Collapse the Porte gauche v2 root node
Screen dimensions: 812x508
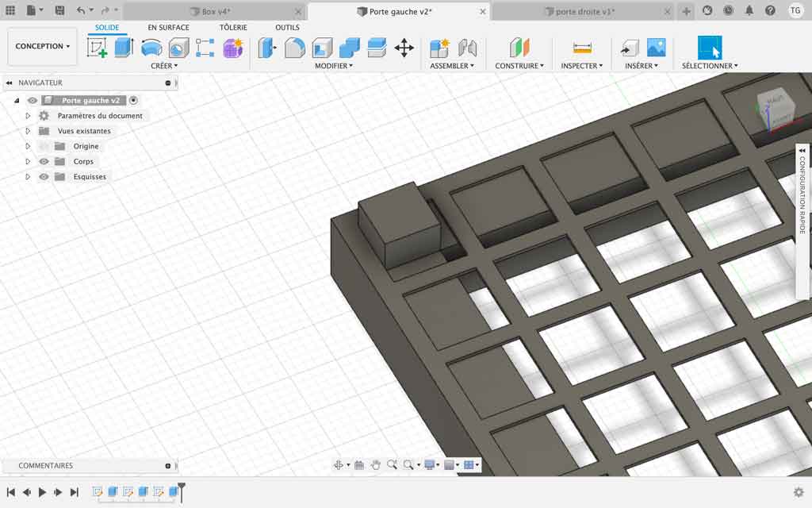tap(17, 101)
